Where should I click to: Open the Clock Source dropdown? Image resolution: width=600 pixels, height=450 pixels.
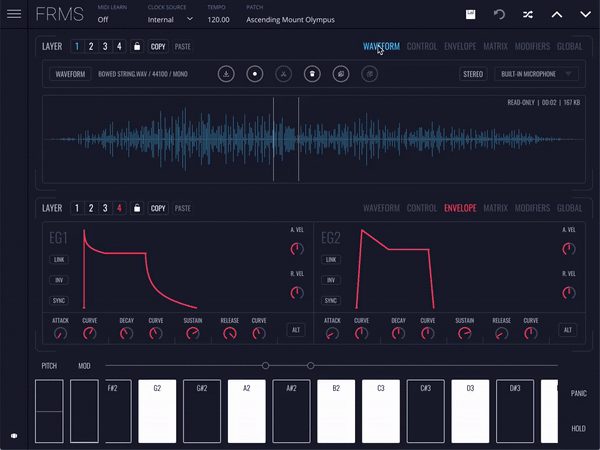[x=171, y=19]
